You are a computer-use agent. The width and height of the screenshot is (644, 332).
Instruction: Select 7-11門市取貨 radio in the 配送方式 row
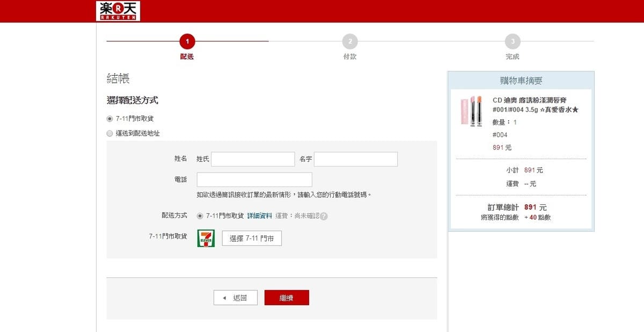point(200,216)
